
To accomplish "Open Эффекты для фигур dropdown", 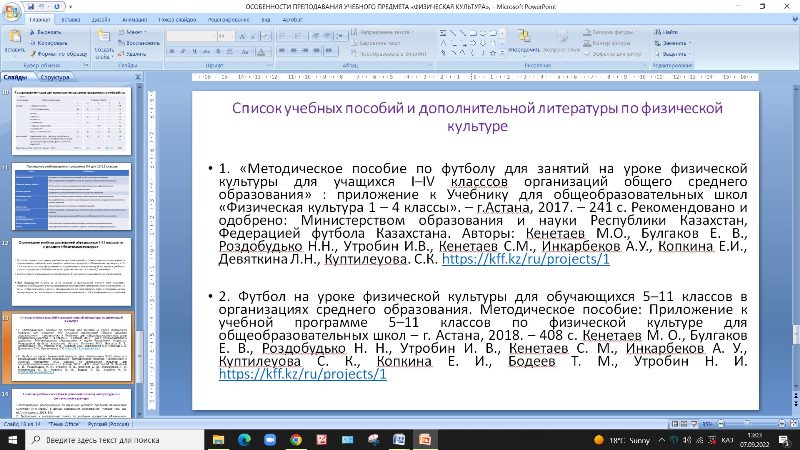I will (613, 54).
